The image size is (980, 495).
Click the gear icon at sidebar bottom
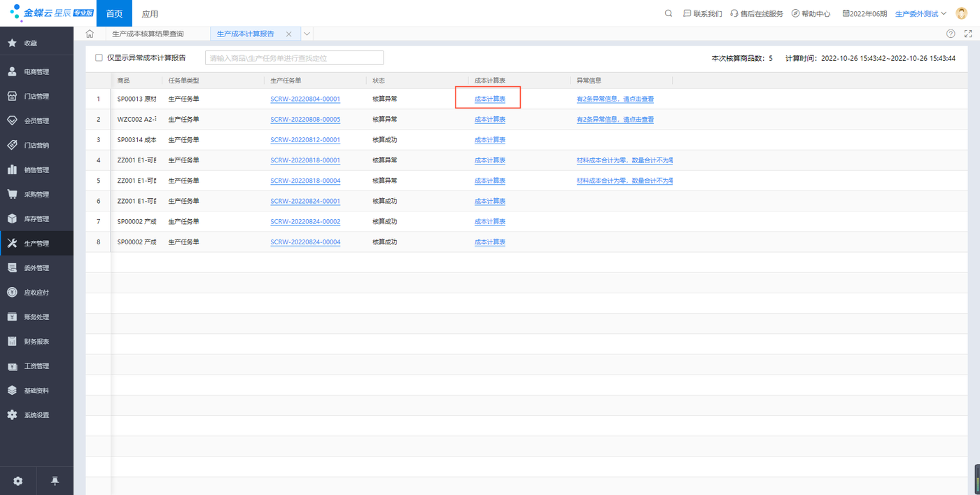(18, 481)
